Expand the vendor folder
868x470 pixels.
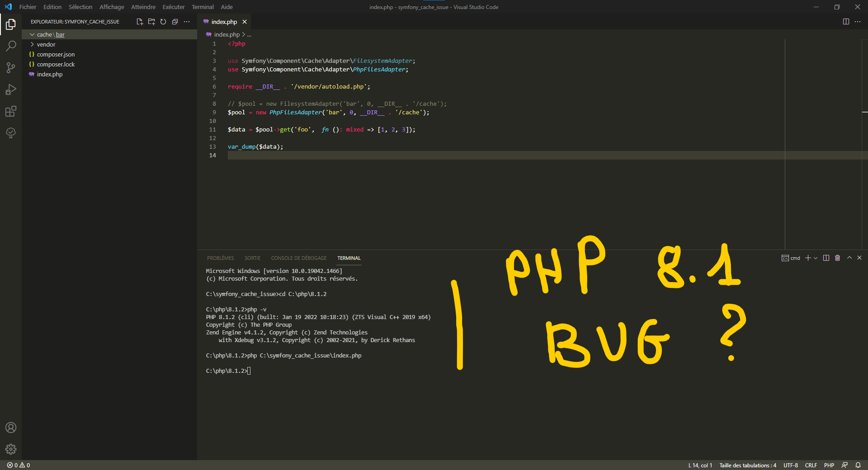tap(109, 44)
